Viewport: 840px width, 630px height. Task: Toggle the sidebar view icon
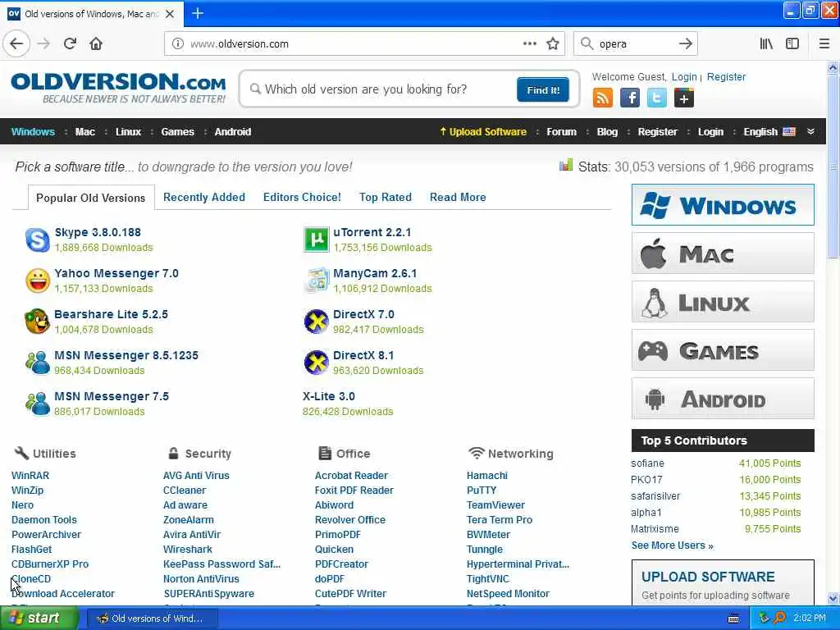(x=792, y=43)
